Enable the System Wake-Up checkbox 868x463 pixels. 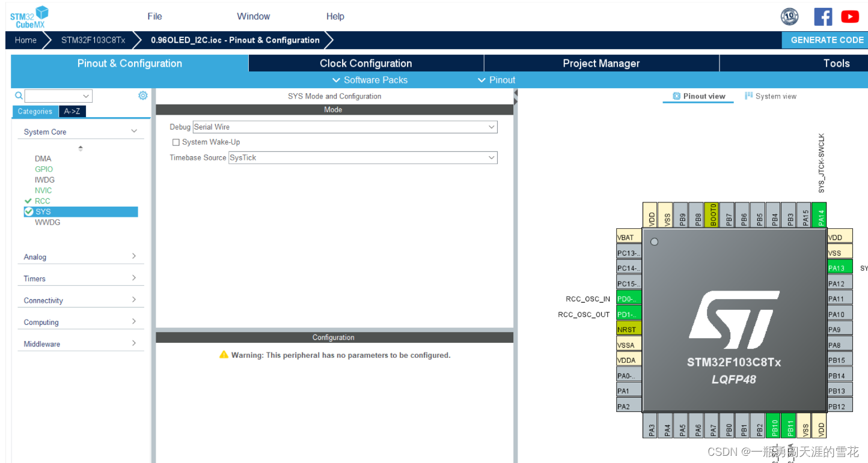(x=176, y=142)
